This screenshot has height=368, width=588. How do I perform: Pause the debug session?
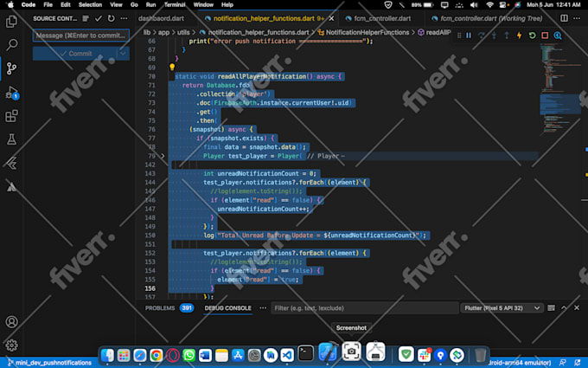[x=469, y=36]
